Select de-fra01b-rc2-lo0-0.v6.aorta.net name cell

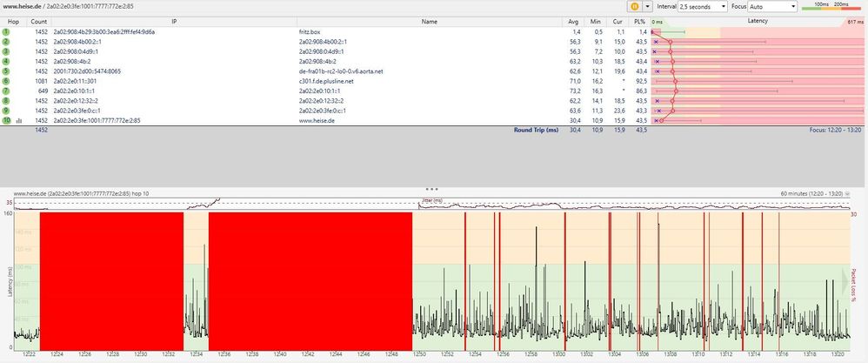(x=341, y=71)
